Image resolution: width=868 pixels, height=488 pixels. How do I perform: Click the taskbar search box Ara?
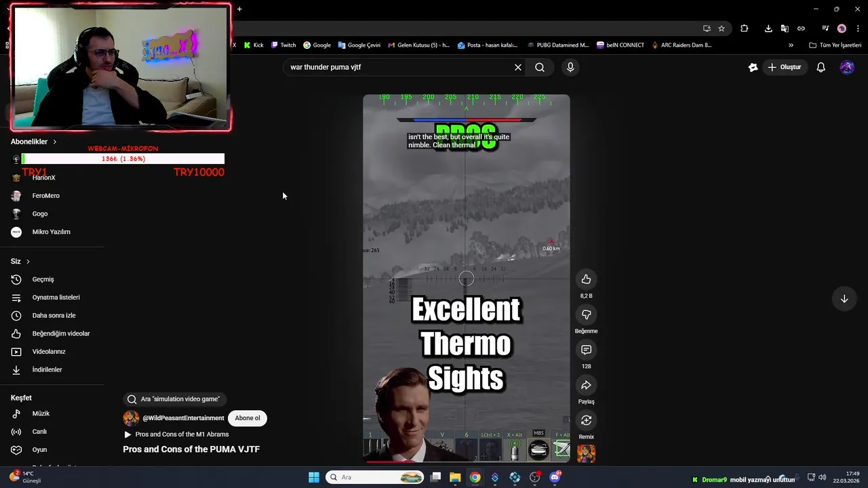[375, 477]
